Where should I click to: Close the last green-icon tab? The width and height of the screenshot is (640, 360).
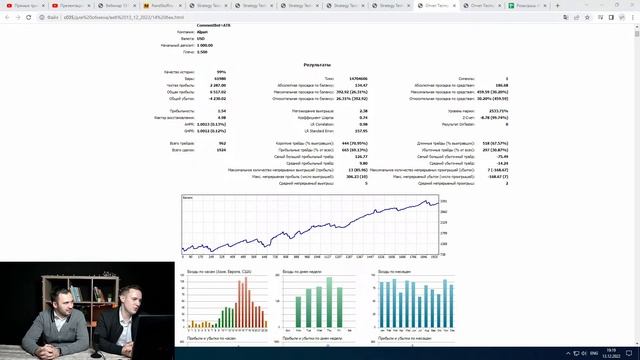[x=545, y=6]
